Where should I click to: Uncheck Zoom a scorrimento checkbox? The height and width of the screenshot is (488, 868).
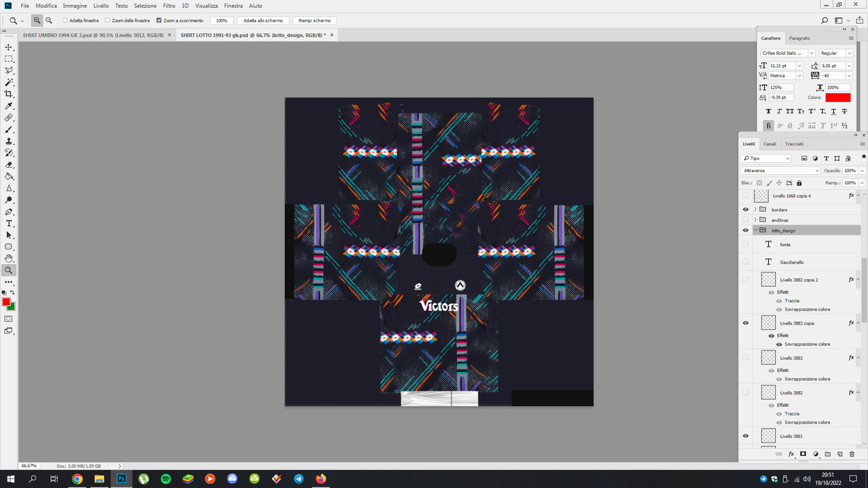tap(159, 20)
